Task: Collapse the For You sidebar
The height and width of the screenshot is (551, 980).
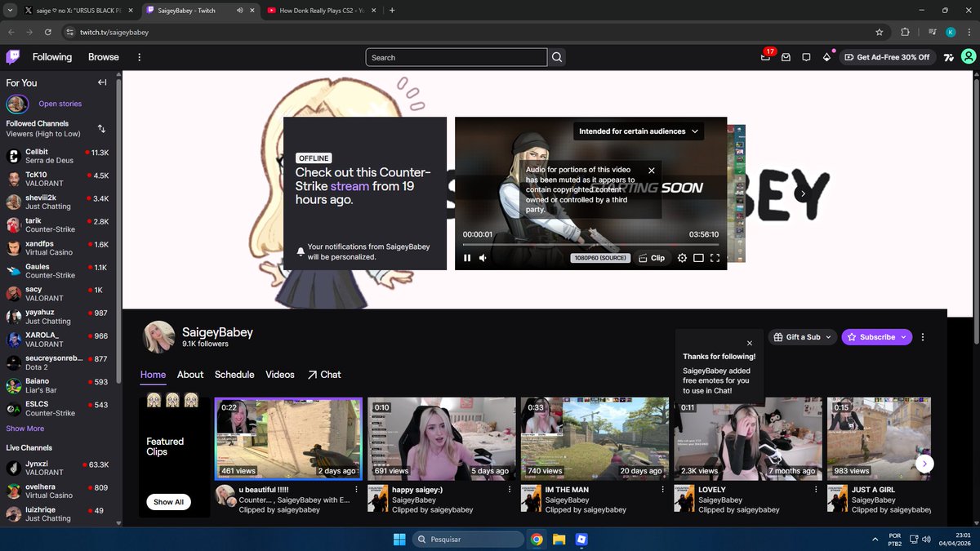Action: click(x=102, y=82)
